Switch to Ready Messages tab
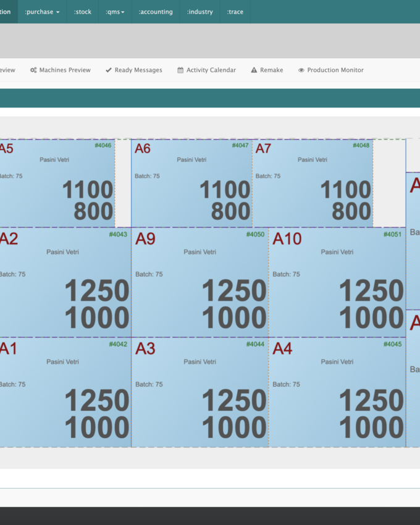The image size is (420, 525). tap(134, 70)
